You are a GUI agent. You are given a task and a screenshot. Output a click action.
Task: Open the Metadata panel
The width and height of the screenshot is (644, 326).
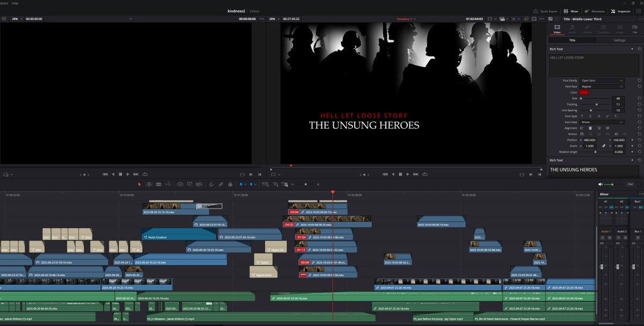(594, 11)
